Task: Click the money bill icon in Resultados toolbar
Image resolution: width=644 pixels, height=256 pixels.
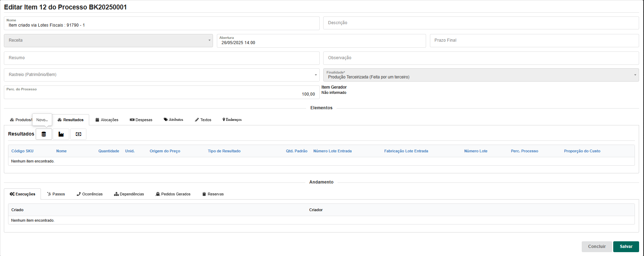Action: pos(78,134)
